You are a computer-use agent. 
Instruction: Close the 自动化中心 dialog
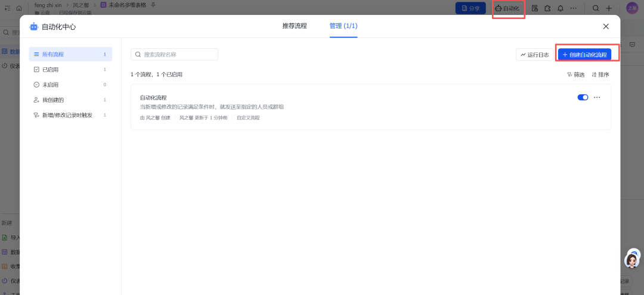coord(606,26)
